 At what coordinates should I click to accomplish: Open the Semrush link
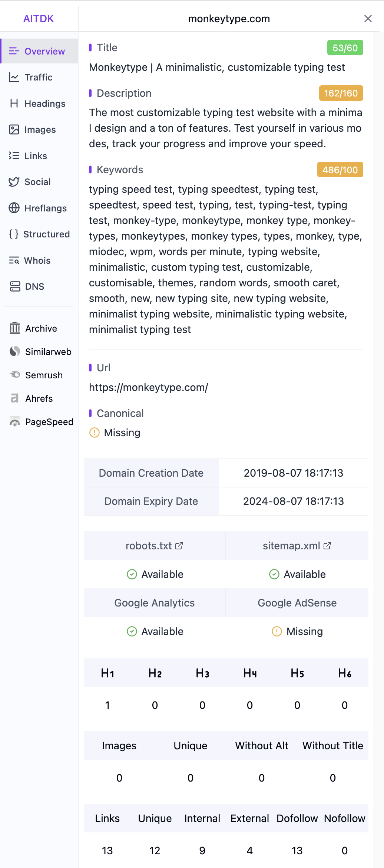pos(36,375)
